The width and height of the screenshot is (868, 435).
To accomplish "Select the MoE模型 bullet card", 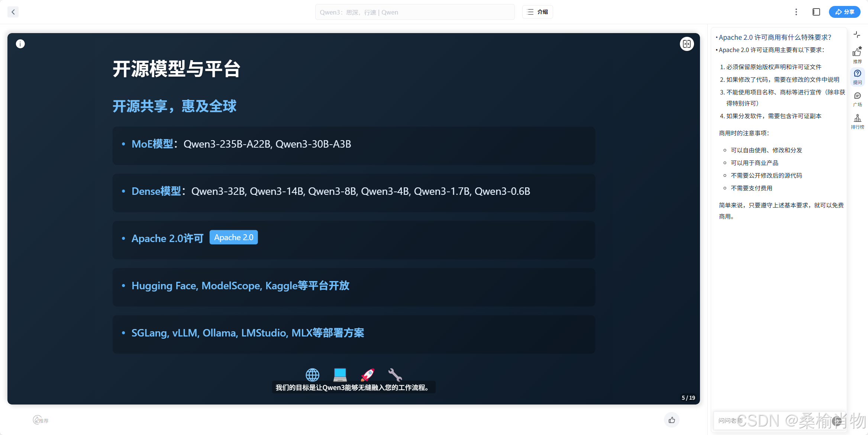I will pyautogui.click(x=354, y=145).
